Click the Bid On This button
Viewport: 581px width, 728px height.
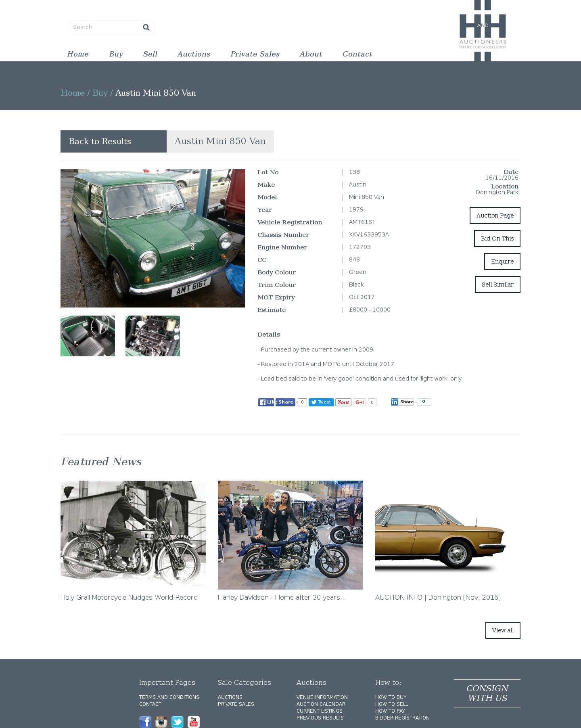pos(497,238)
